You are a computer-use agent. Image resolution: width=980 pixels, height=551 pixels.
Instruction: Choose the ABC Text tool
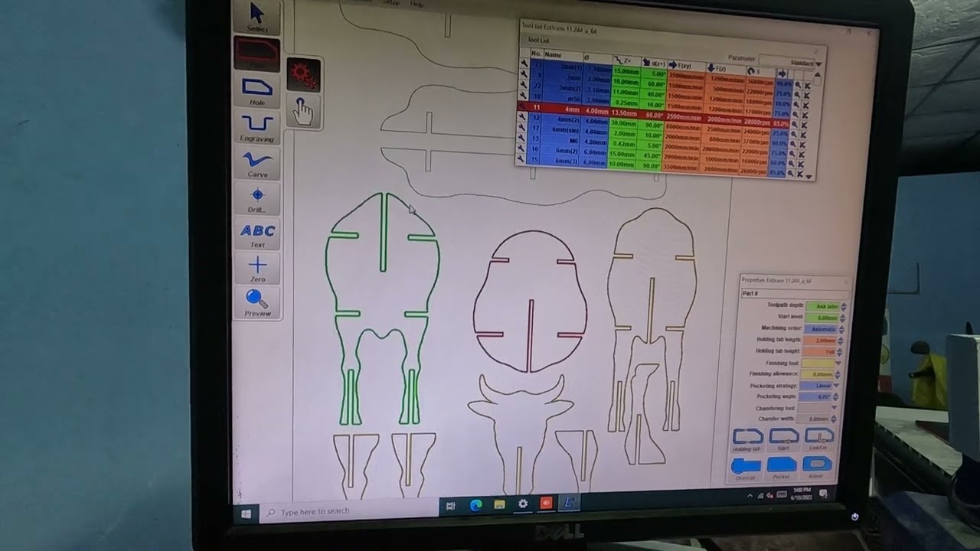point(257,233)
